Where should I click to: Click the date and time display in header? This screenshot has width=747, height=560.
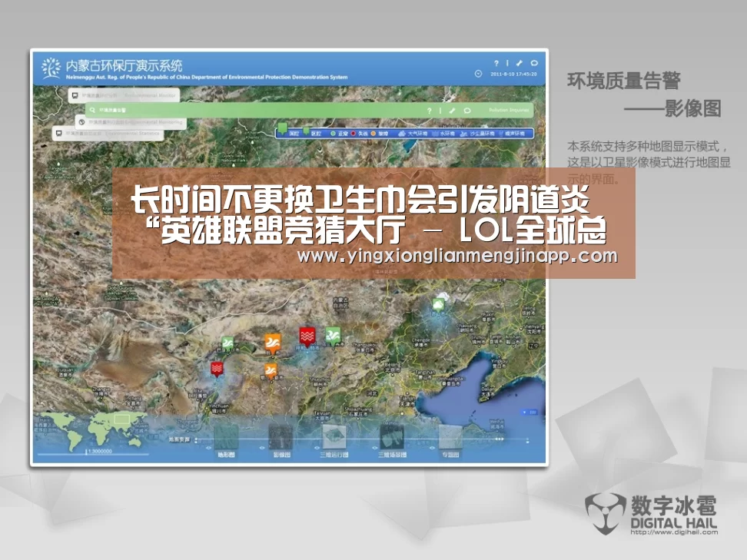513,74
